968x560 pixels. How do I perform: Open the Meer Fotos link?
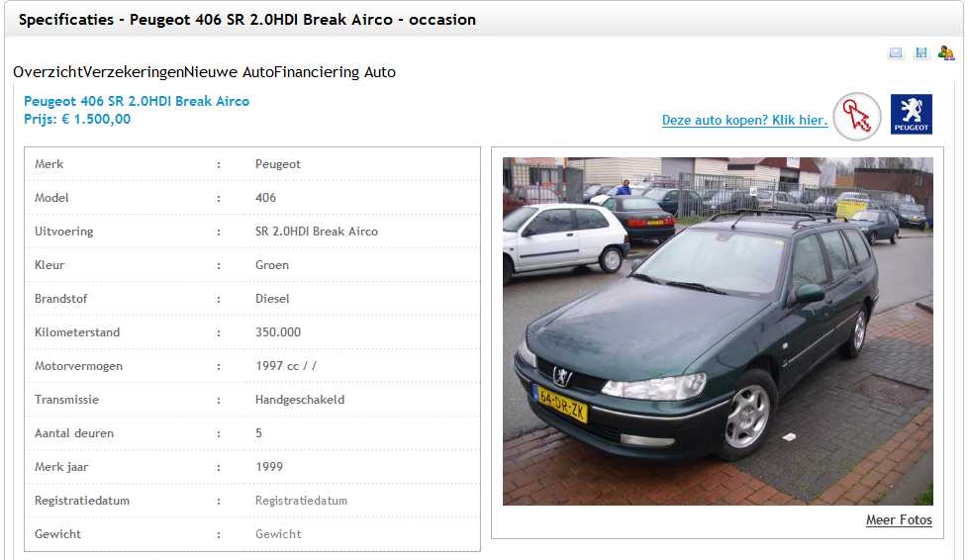pos(899,519)
